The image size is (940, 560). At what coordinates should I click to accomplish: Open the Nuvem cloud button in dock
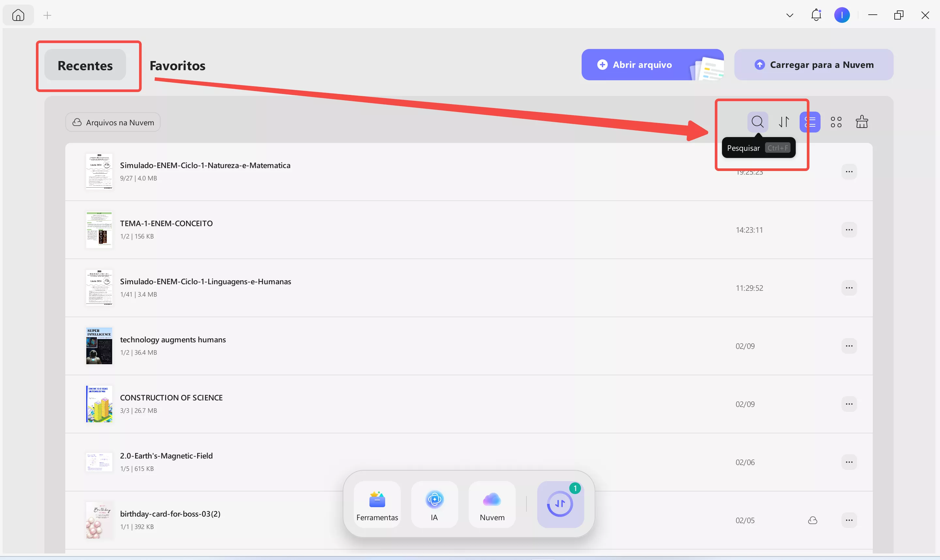(492, 504)
